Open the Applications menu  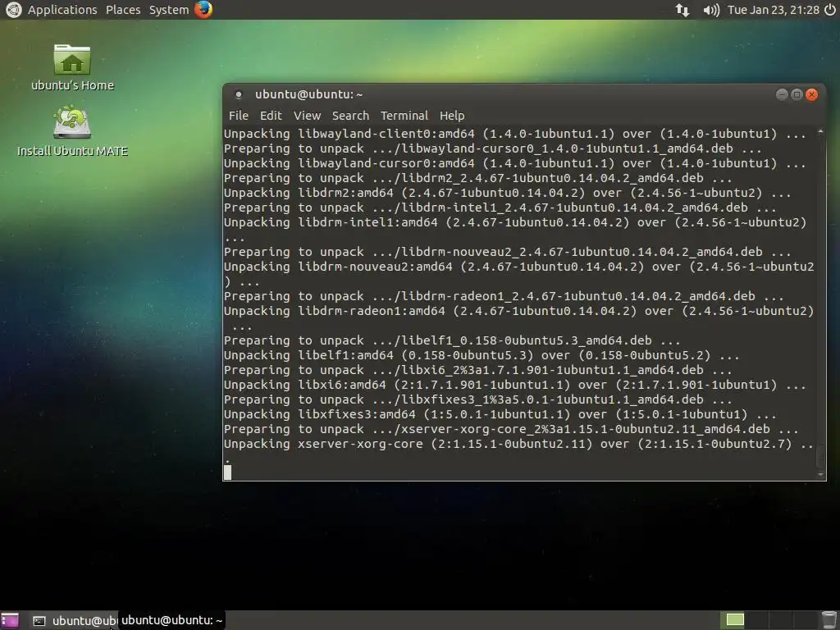(62, 10)
